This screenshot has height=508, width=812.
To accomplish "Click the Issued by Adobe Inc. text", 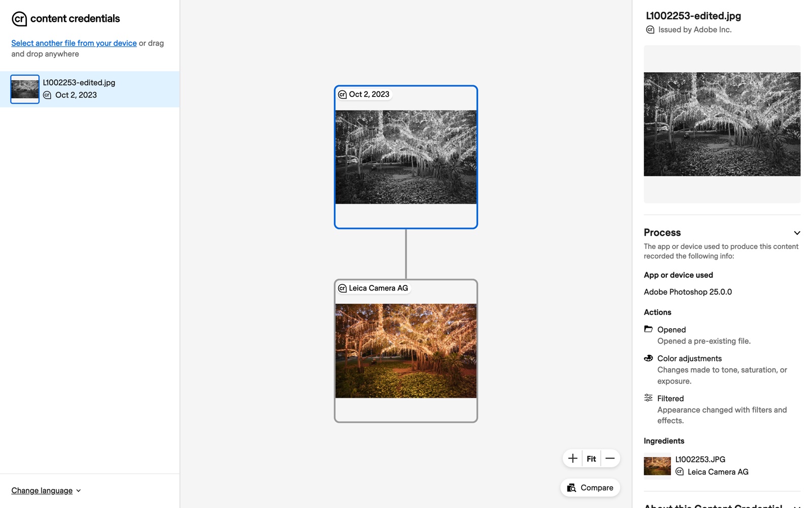I will 695,30.
